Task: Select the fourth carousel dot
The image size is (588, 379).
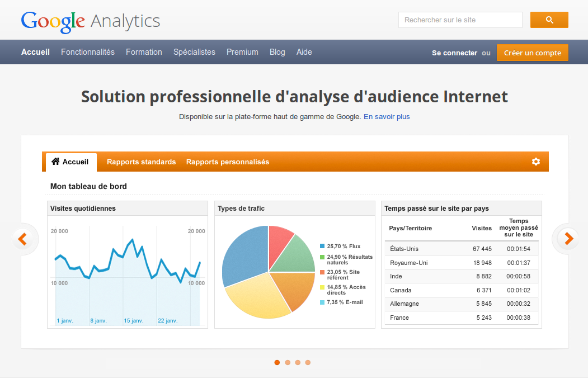Action: click(308, 362)
